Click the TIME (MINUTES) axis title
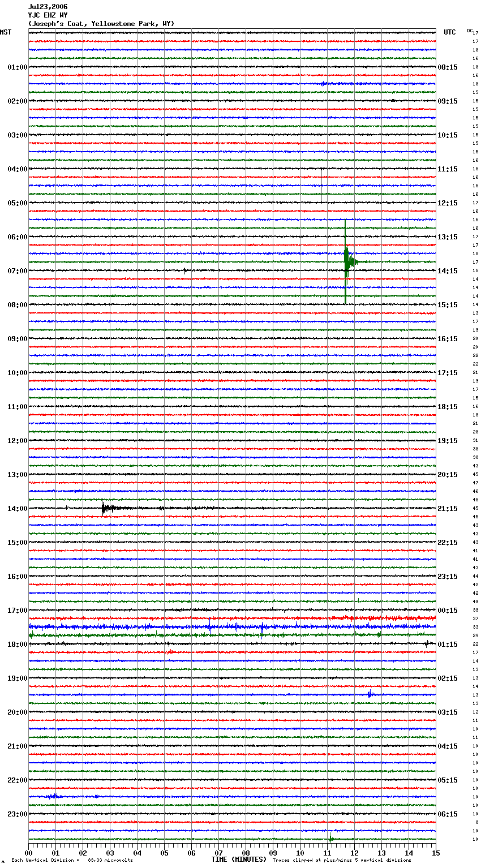The image size is (481, 868). pos(239,860)
